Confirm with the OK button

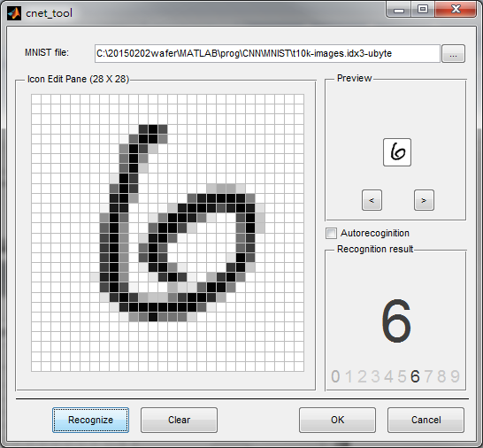337,420
